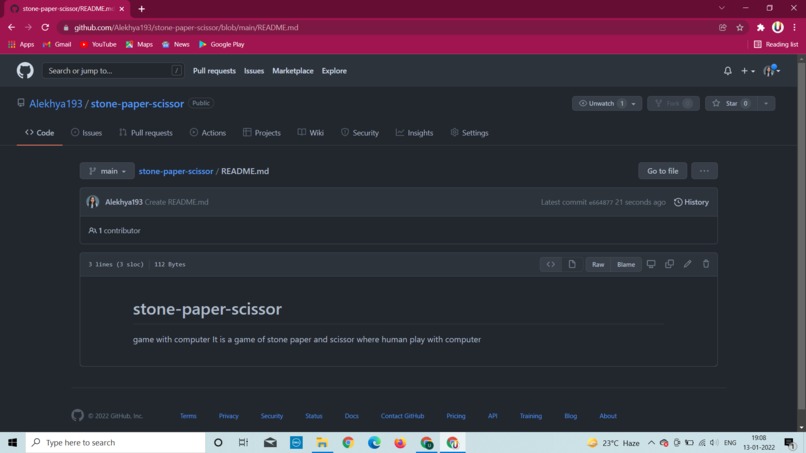
Task: Open Task View on the taskbar
Action: tap(244, 442)
